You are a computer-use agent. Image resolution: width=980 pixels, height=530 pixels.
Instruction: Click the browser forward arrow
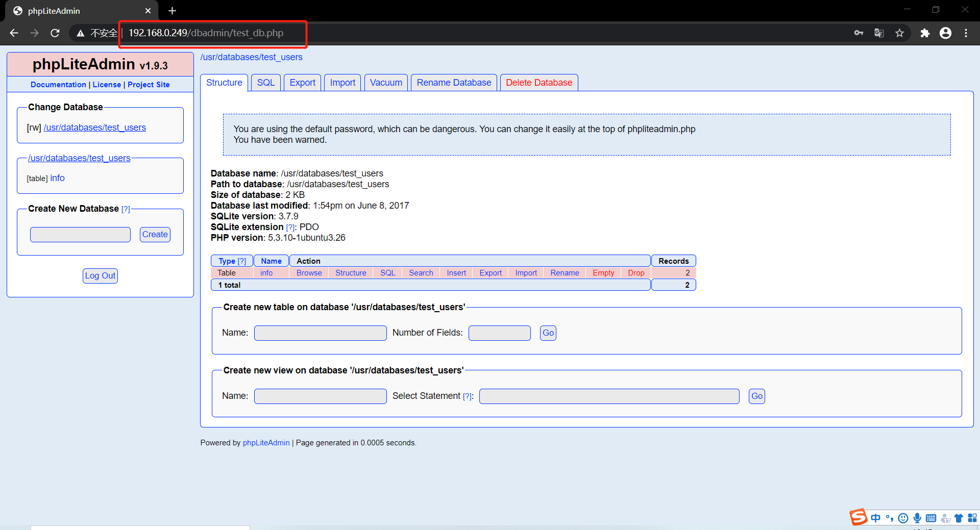pos(35,33)
